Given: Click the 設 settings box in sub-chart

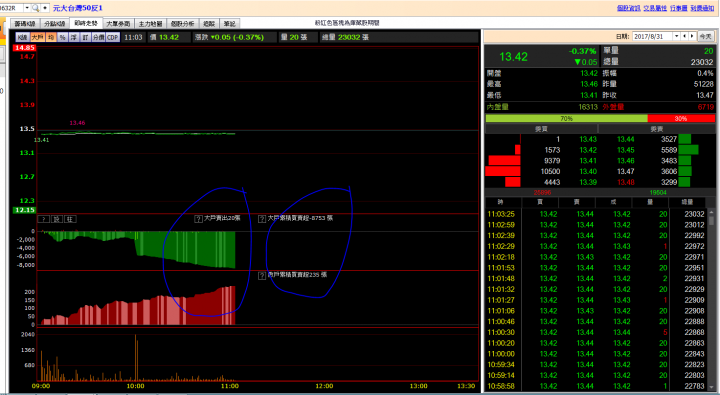Looking at the screenshot, I should coord(57,219).
